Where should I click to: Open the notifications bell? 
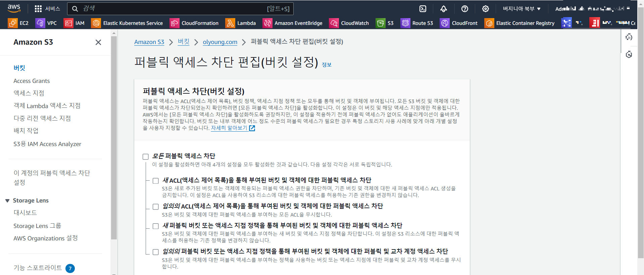coord(444,9)
